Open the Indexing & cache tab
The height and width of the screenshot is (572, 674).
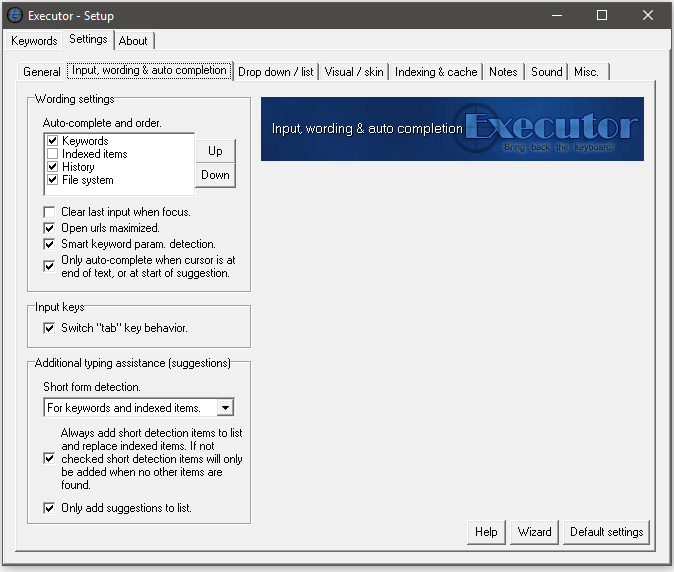(436, 72)
